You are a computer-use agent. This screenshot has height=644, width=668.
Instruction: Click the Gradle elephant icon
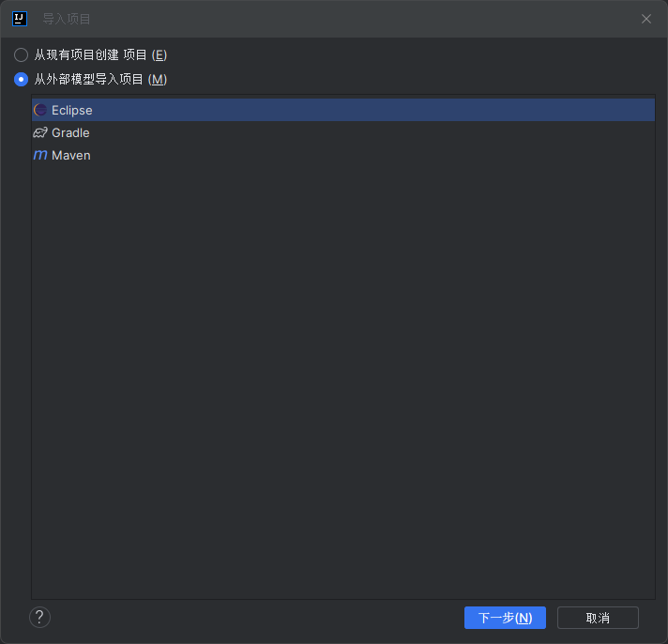(x=40, y=132)
